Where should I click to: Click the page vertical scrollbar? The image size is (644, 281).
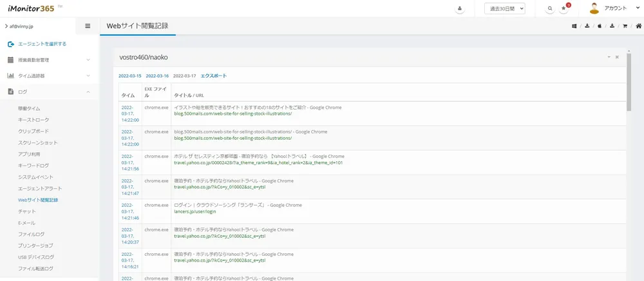click(x=629, y=82)
